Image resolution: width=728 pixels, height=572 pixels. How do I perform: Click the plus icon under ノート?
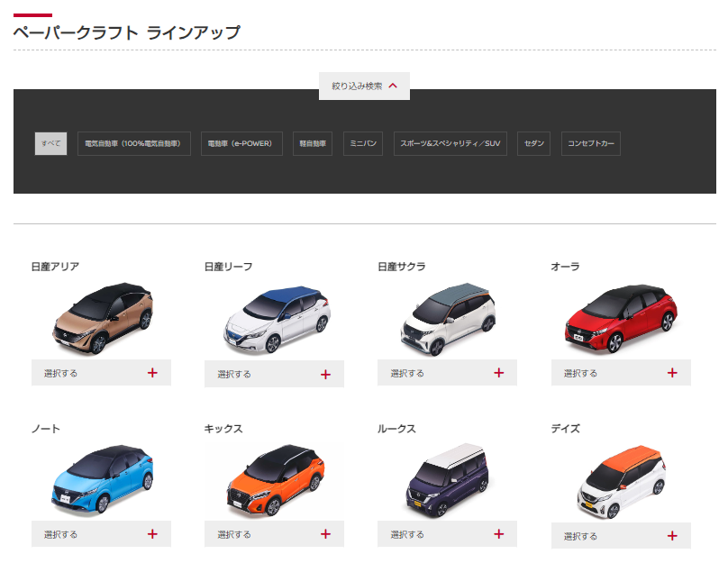(x=152, y=534)
